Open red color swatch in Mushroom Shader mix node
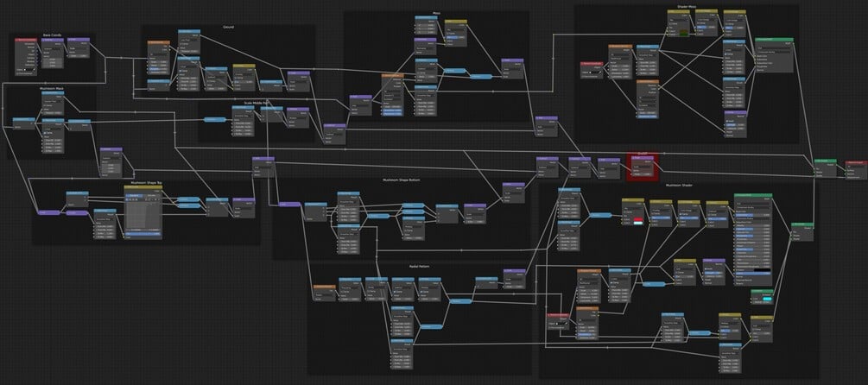 [637, 219]
